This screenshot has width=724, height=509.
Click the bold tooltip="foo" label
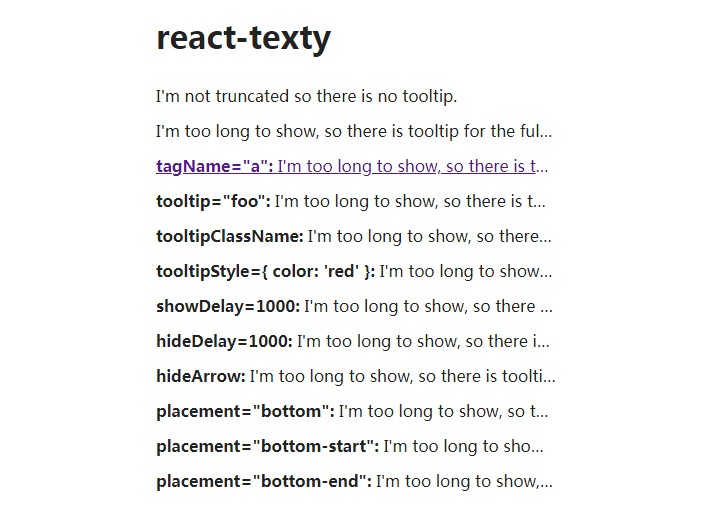(213, 202)
